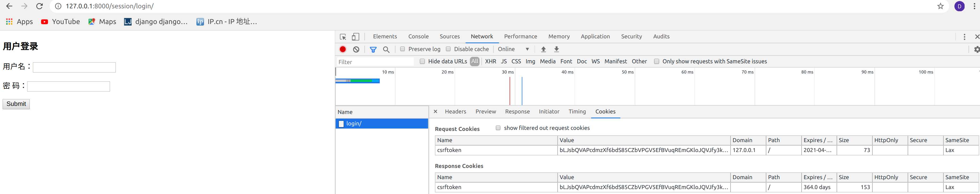
Task: Switch to the Security panel
Action: [x=632, y=37]
